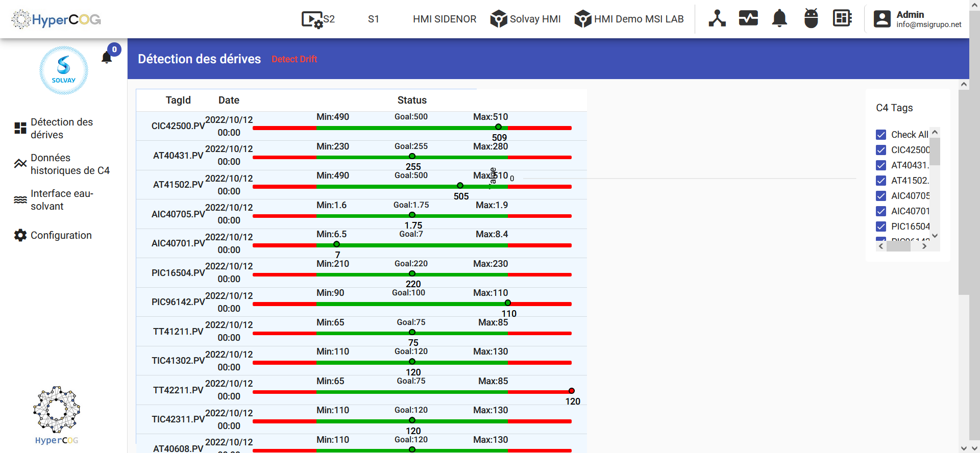Open notifications bell in top toolbar
The height and width of the screenshot is (453, 980).
tap(779, 18)
